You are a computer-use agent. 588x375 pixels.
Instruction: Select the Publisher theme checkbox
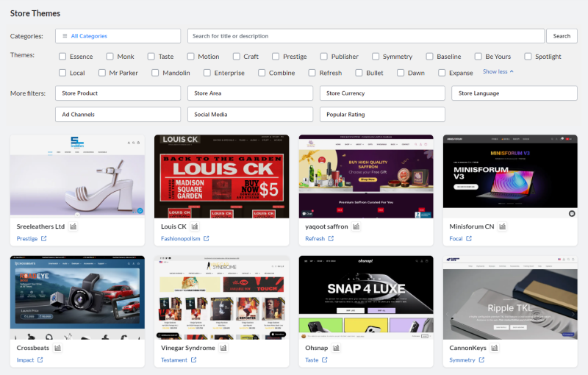pyautogui.click(x=324, y=56)
